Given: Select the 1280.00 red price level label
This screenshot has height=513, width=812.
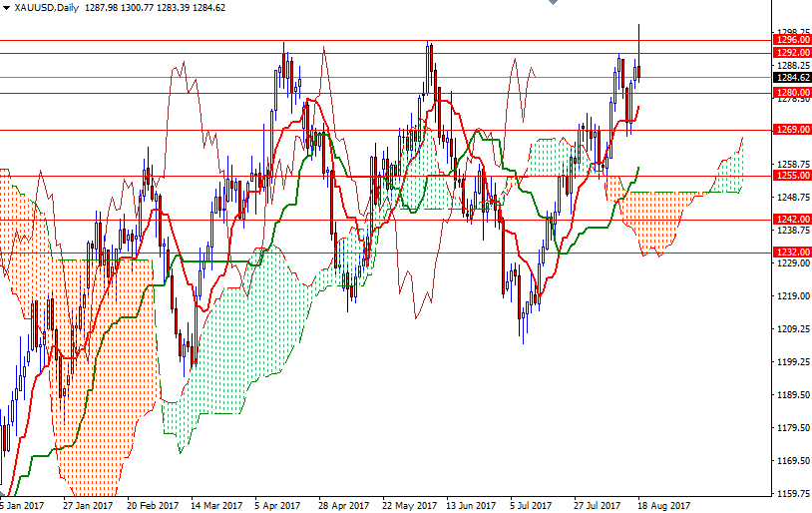Looking at the screenshot, I should [791, 93].
